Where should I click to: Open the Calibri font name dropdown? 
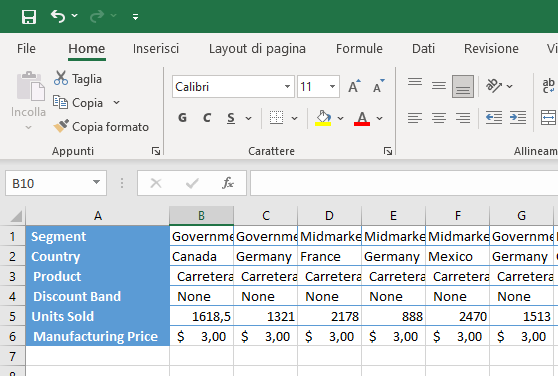288,86
